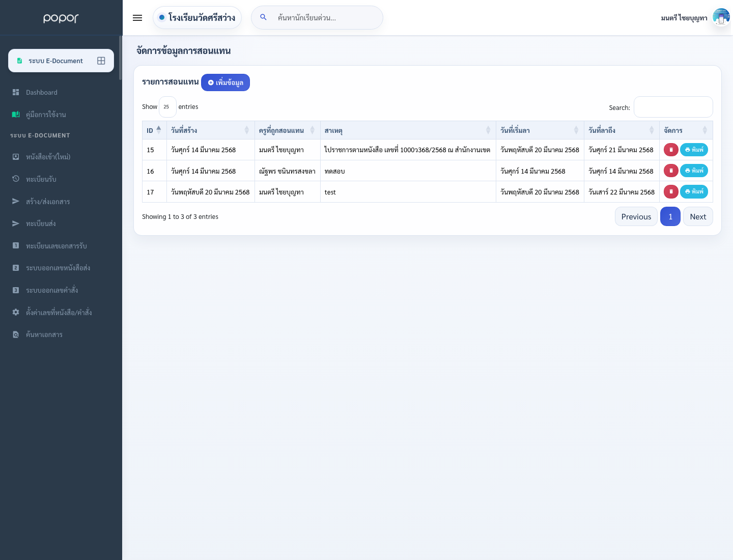
Task: Open ค้นหาเอกสาร in sidebar
Action: click(44, 334)
